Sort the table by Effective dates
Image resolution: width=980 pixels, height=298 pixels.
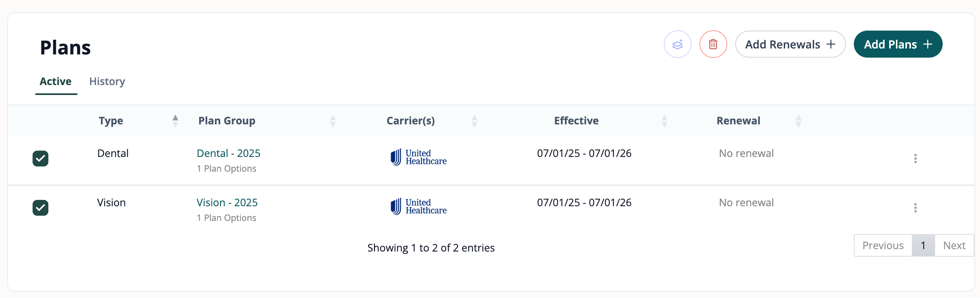coord(664,120)
